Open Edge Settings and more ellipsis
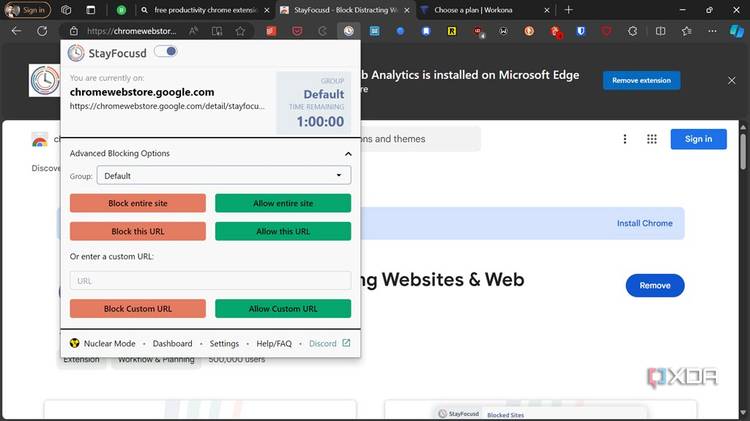This screenshot has height=421, width=750. coord(712,31)
